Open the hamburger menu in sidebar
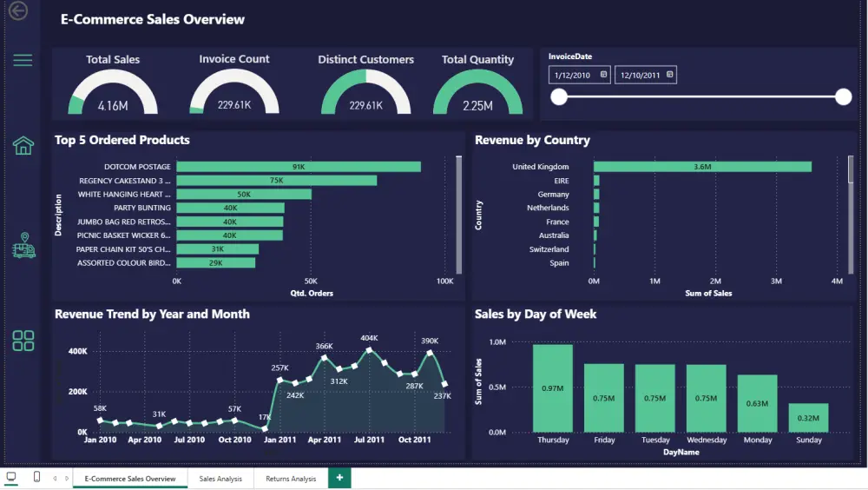This screenshot has width=868, height=490. 23,60
